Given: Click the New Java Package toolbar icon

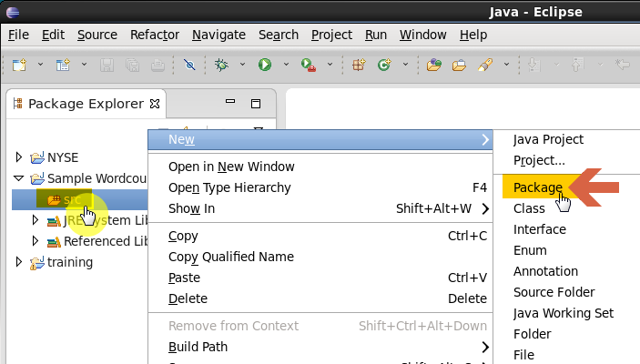Looking at the screenshot, I should tap(359, 65).
